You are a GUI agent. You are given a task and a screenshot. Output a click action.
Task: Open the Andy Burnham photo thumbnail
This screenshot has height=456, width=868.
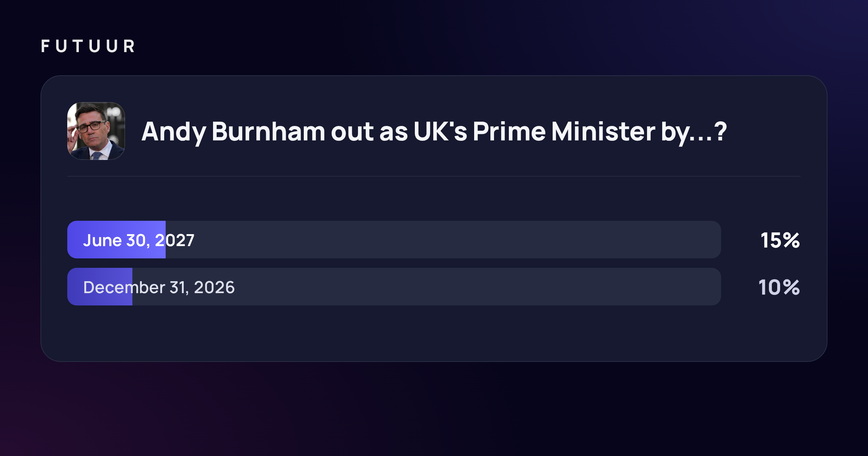coord(96,131)
